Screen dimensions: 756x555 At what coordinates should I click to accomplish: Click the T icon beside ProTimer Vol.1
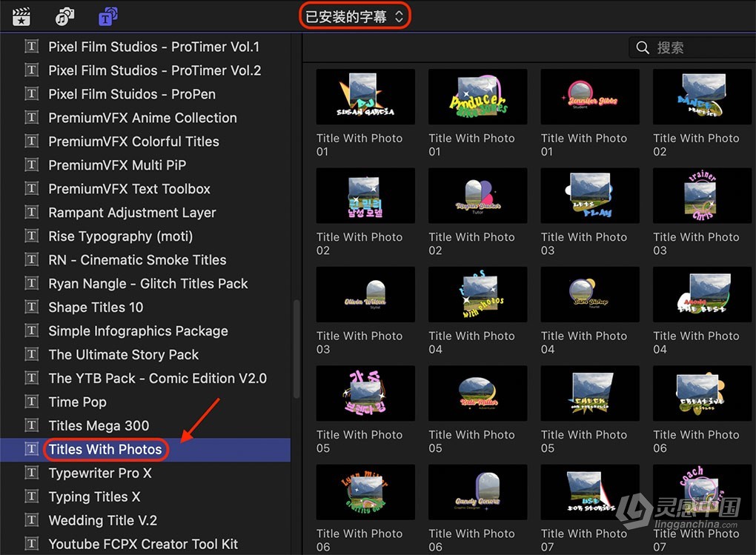(31, 46)
